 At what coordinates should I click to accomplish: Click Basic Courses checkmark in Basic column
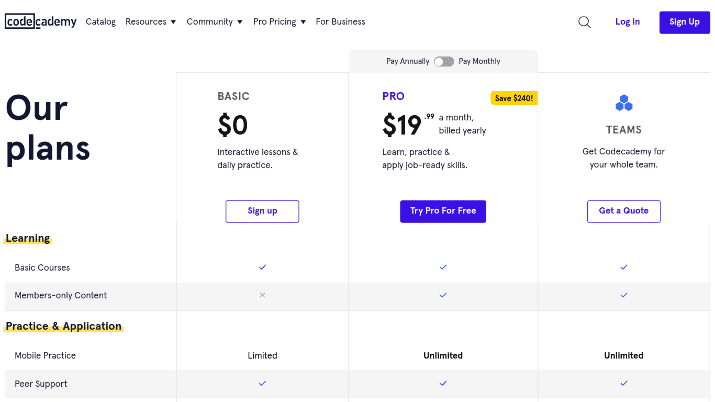[262, 267]
